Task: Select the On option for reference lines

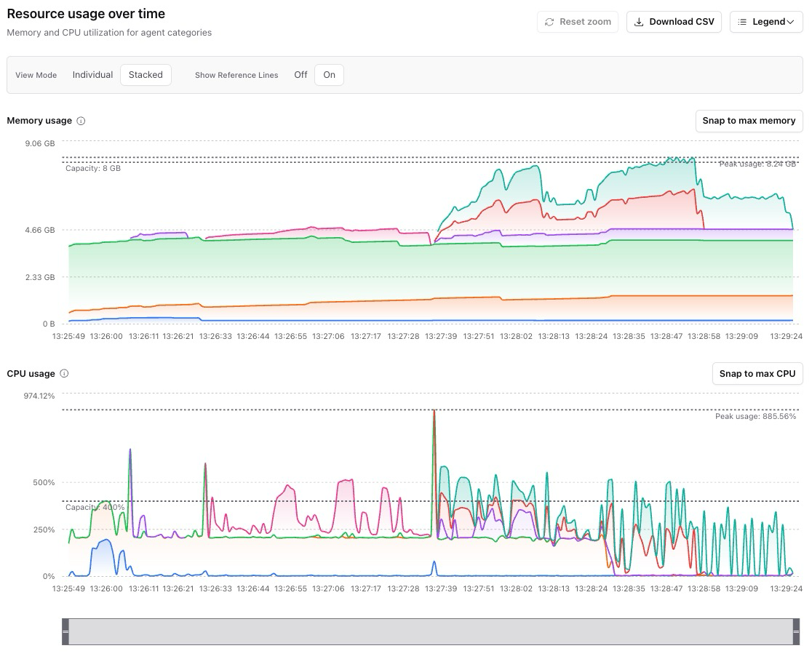Action: (329, 75)
